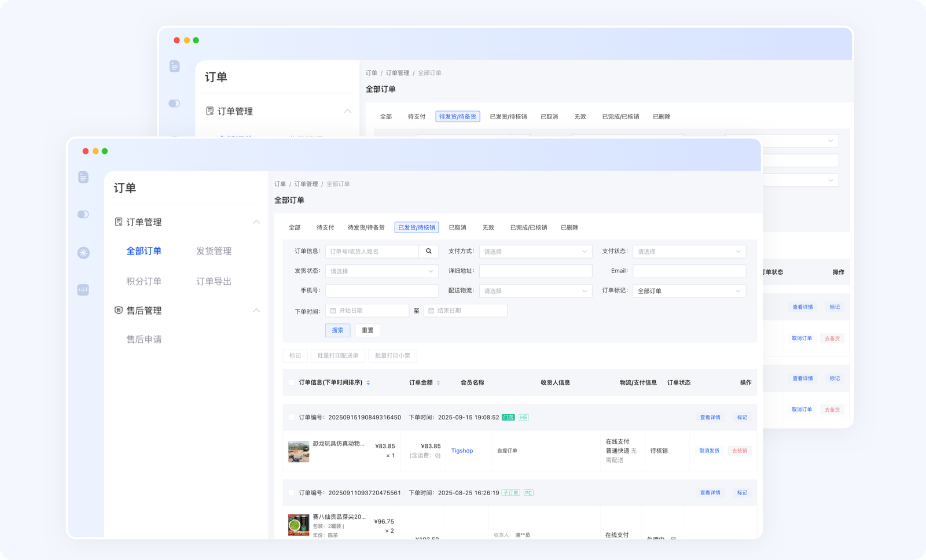Click the 搜索 button

337,330
